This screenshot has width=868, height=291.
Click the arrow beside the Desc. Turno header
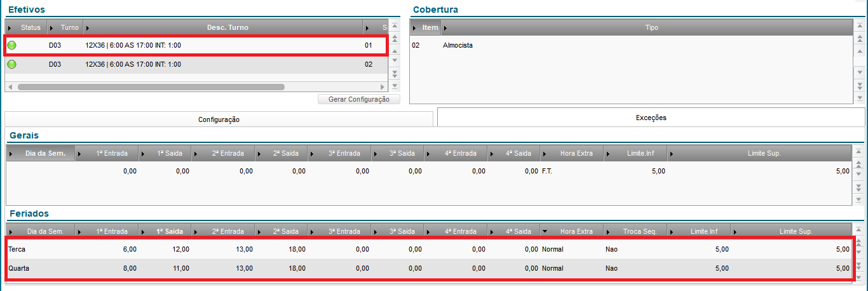pyautogui.click(x=88, y=28)
